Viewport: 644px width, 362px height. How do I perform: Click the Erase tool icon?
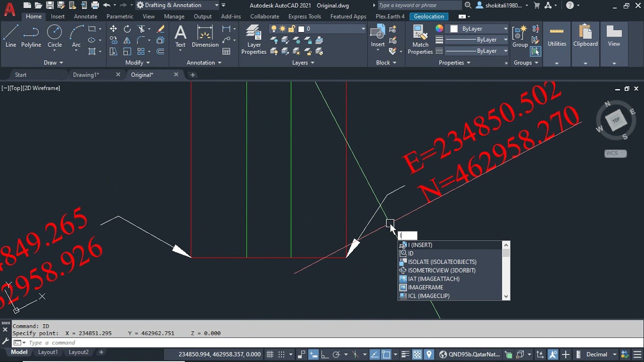pyautogui.click(x=160, y=29)
